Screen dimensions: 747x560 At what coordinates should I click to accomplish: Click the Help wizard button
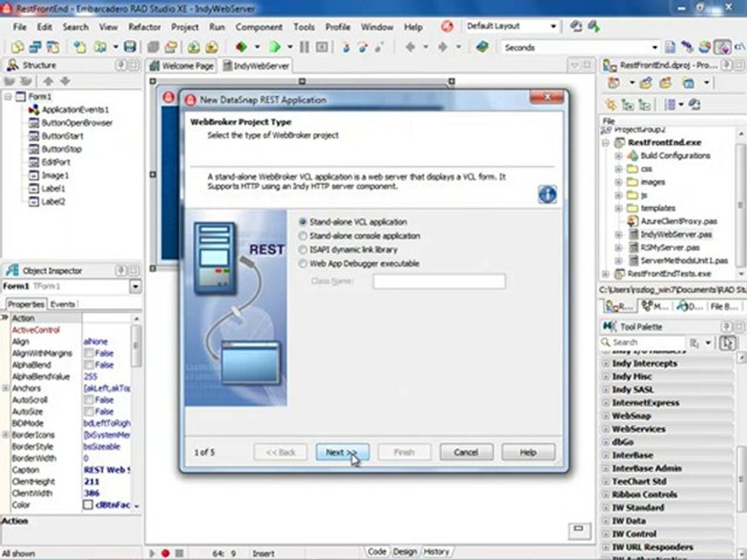(528, 452)
